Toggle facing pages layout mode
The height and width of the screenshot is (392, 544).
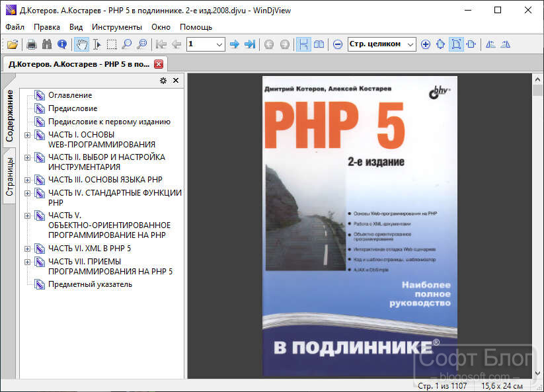(x=319, y=44)
